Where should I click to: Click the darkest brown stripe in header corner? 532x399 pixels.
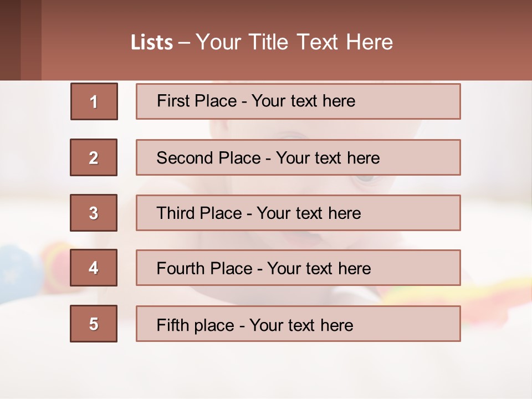(x=10, y=40)
